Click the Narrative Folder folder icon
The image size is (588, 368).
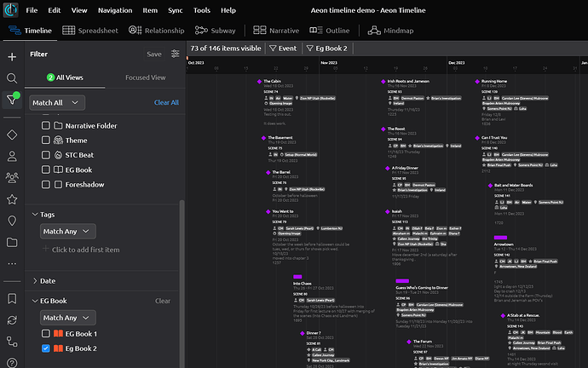(58, 125)
